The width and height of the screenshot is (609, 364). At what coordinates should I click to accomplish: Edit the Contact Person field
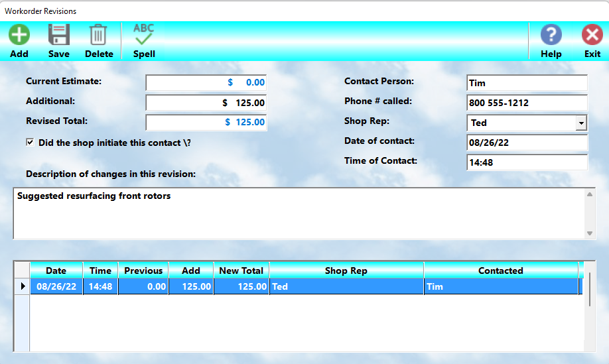527,83
